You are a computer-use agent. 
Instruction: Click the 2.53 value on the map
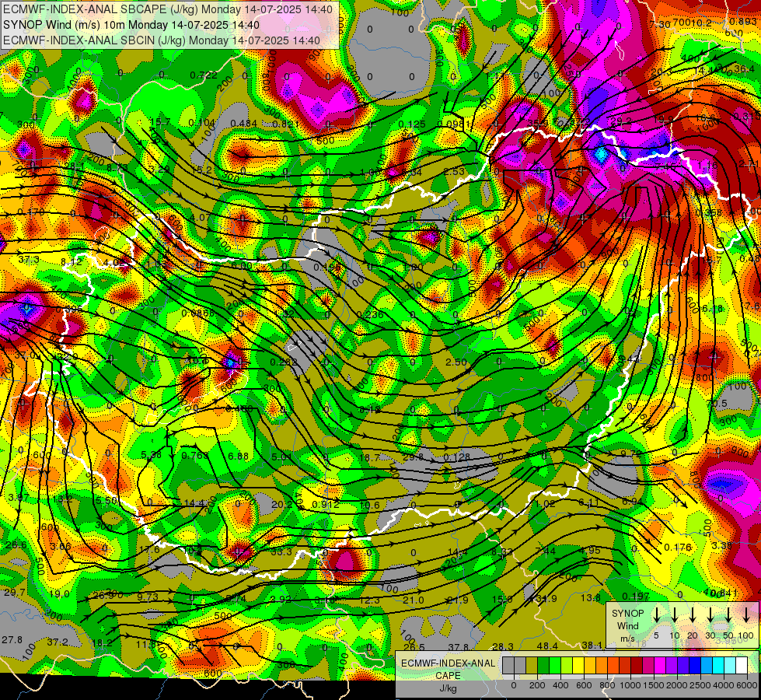[x=454, y=171]
